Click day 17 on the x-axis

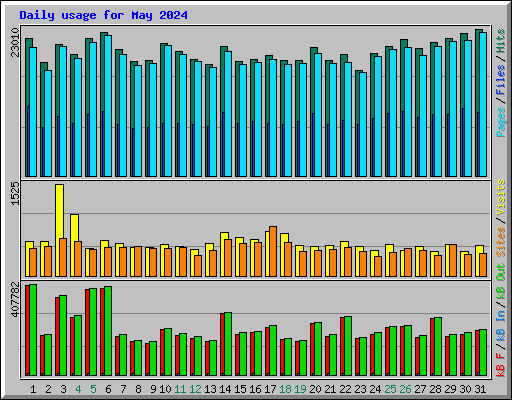pos(270,389)
